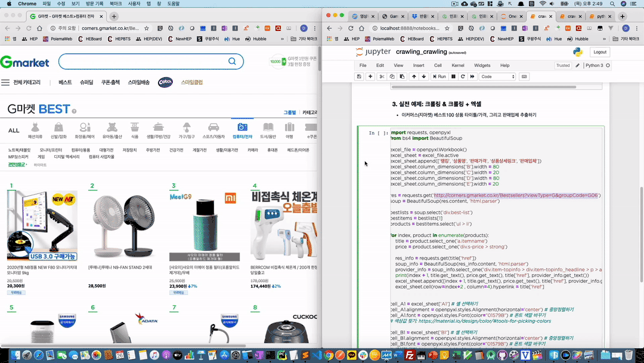Restart the kernel with the circular arrow icon
Screen dimensions: 644x363
pyautogui.click(x=463, y=76)
